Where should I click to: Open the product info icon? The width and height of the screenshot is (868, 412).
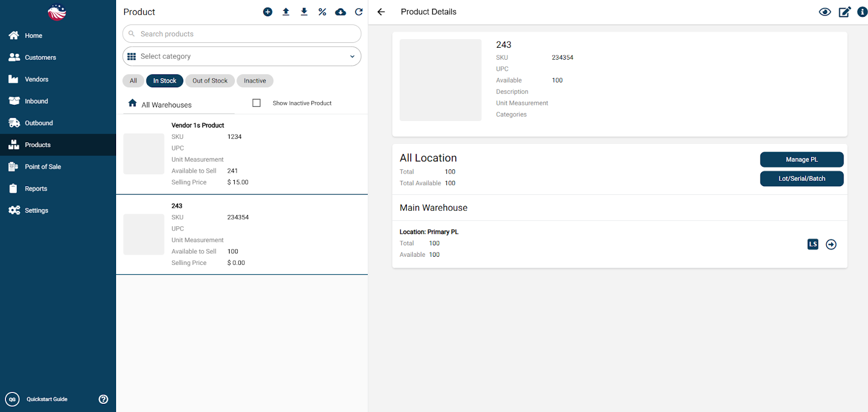pyautogui.click(x=862, y=12)
